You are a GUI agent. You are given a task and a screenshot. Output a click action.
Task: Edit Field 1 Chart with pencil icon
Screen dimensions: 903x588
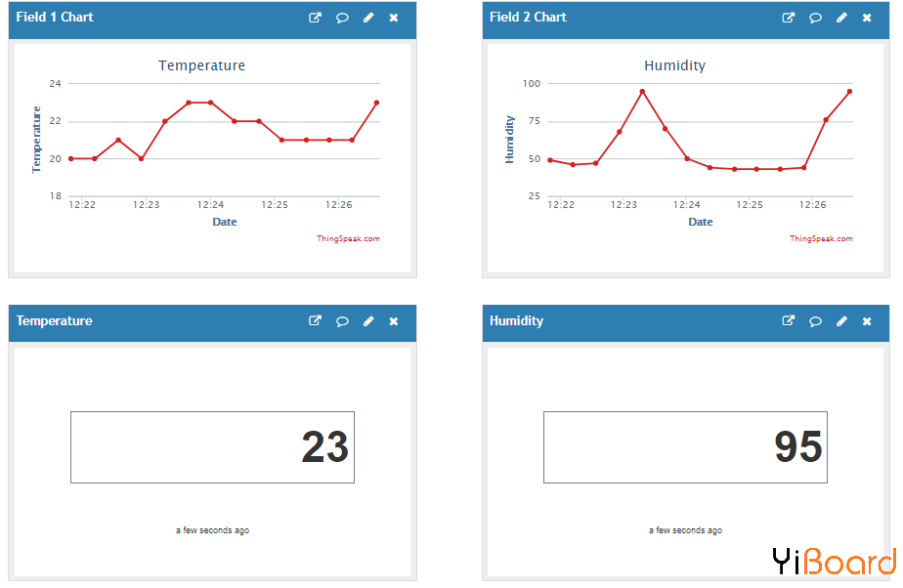point(368,18)
